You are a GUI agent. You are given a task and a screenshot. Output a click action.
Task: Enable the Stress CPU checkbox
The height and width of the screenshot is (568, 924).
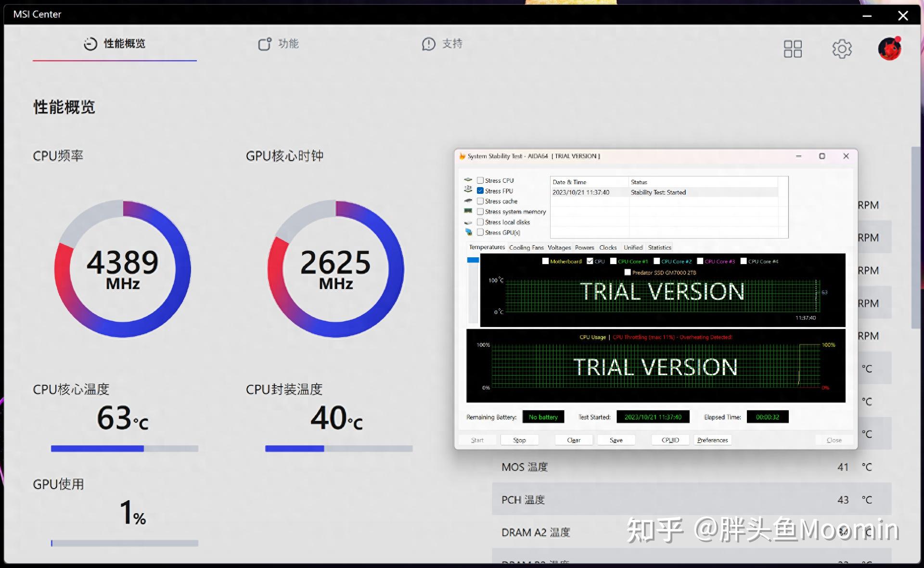click(x=480, y=180)
